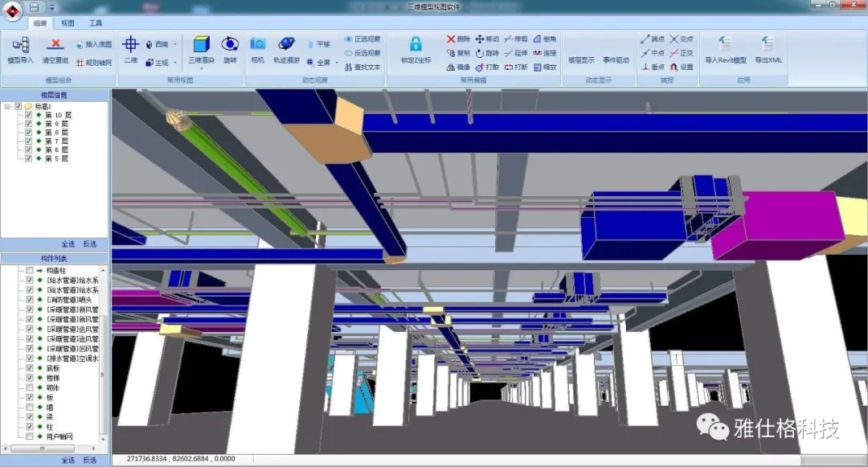868x467 pixels.
Task: Click the 导出XML export icon
Action: [x=768, y=44]
